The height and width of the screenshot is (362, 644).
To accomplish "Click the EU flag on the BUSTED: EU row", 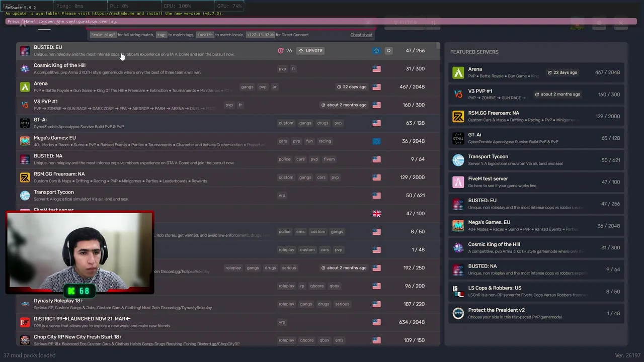I will (x=376, y=51).
